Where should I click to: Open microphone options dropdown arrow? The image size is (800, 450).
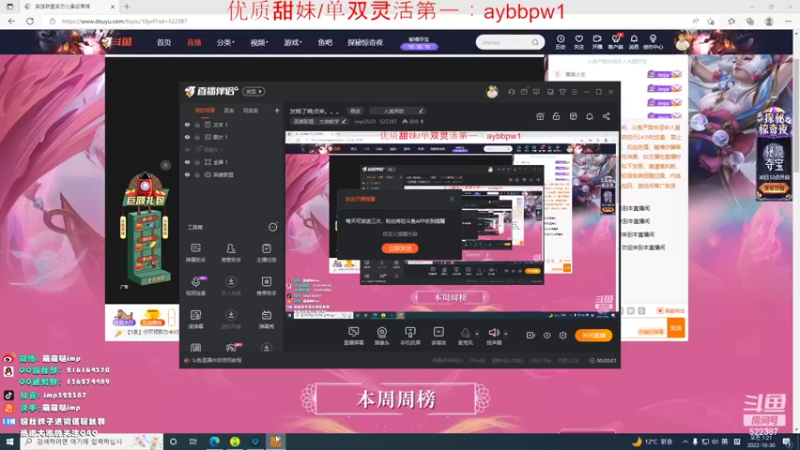tap(477, 334)
